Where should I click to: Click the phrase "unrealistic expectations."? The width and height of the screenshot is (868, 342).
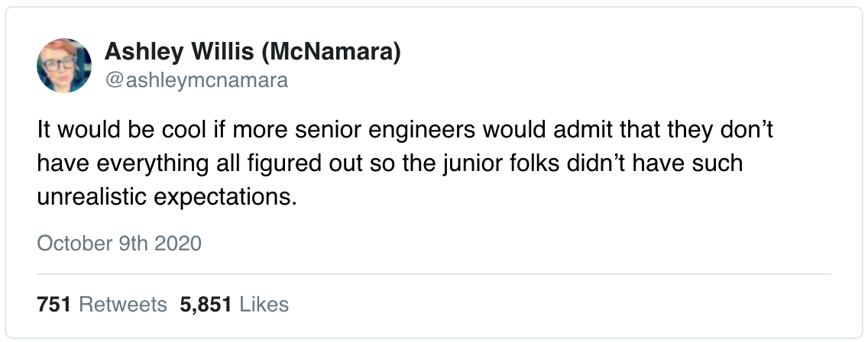point(166,196)
